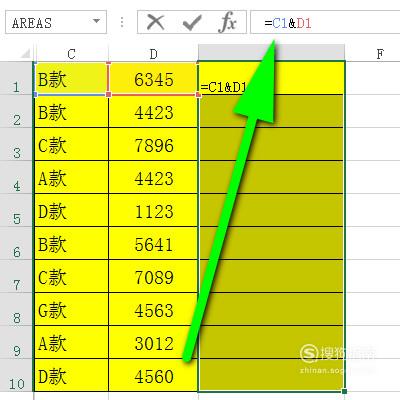The height and width of the screenshot is (400, 400).
Task: Select row 10 header
Action: pos(16,375)
